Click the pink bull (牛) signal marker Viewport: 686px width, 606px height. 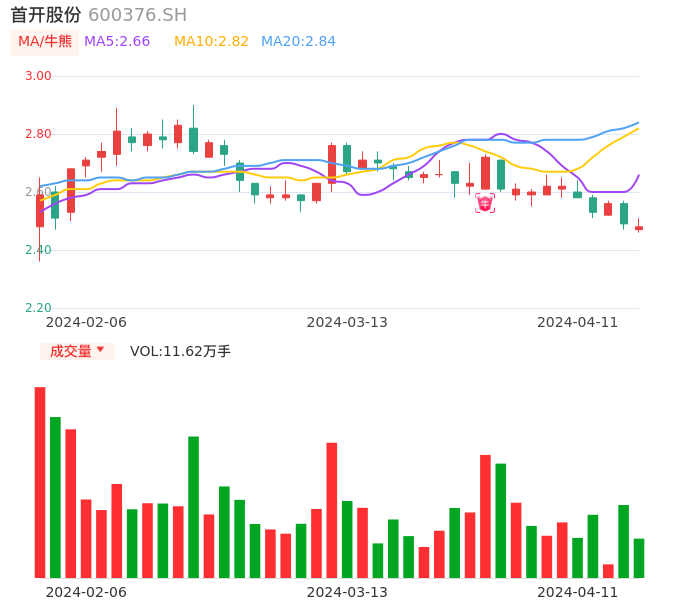pyautogui.click(x=485, y=204)
